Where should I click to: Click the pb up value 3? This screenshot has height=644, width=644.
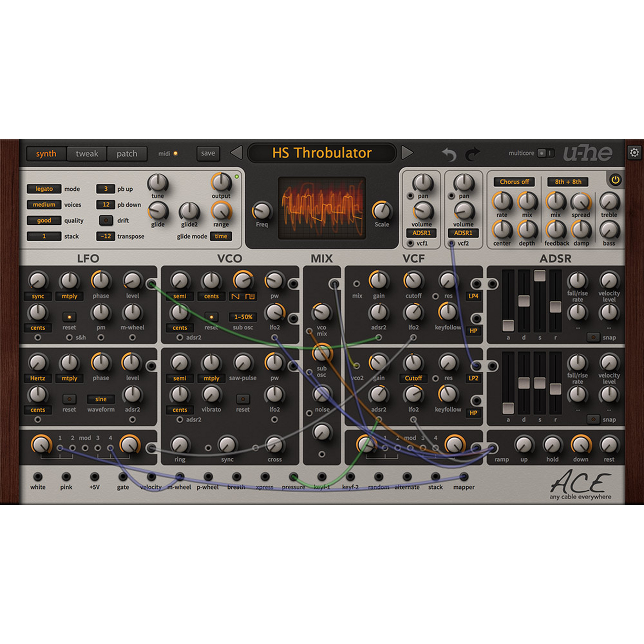point(106,189)
